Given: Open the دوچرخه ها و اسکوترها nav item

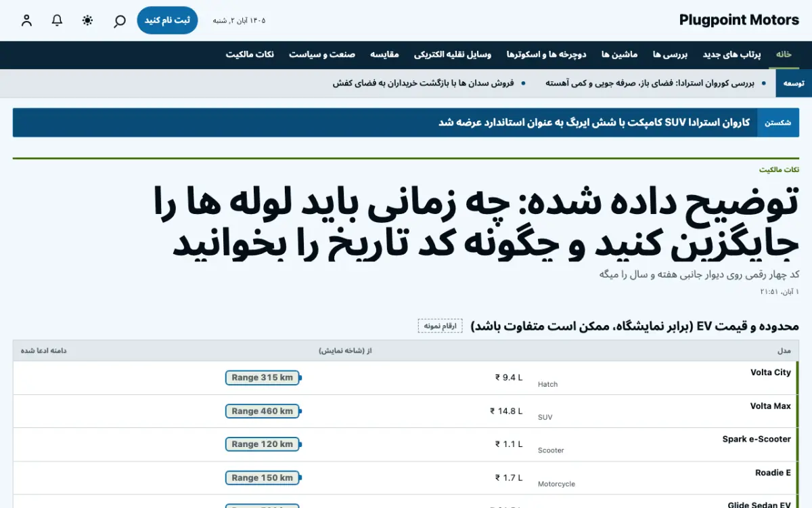Looking at the screenshot, I should [x=546, y=55].
